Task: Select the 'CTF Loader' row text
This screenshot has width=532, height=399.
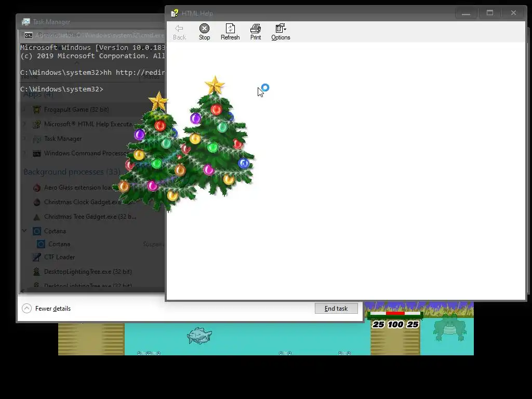Action: [59, 257]
